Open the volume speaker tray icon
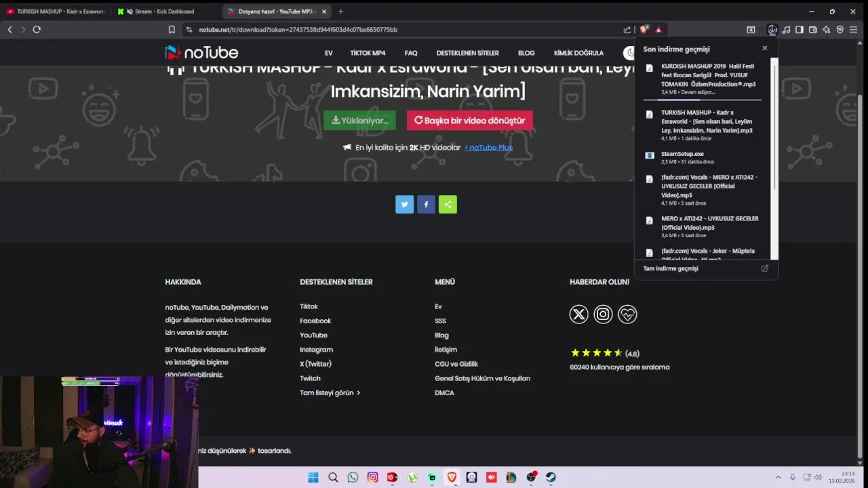868x488 pixels. [x=818, y=477]
